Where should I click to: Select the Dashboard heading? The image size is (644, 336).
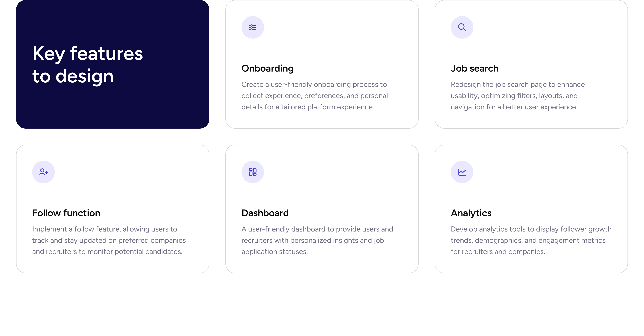265,213
